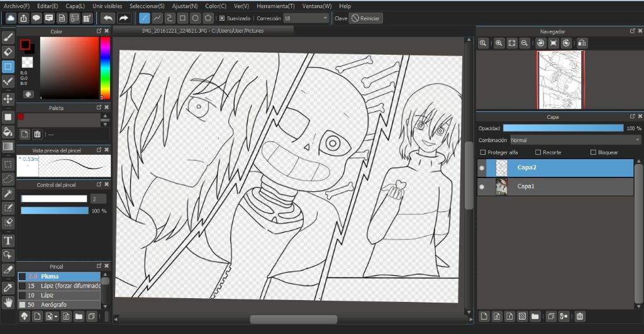Delete palette color with trash icon
Viewport: 644px width, 334px height.
(x=37, y=134)
